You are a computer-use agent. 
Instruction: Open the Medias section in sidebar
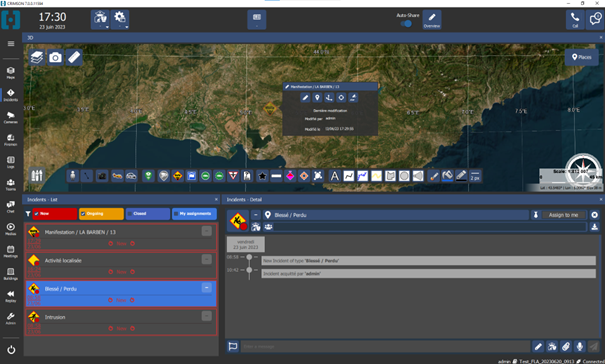click(11, 229)
